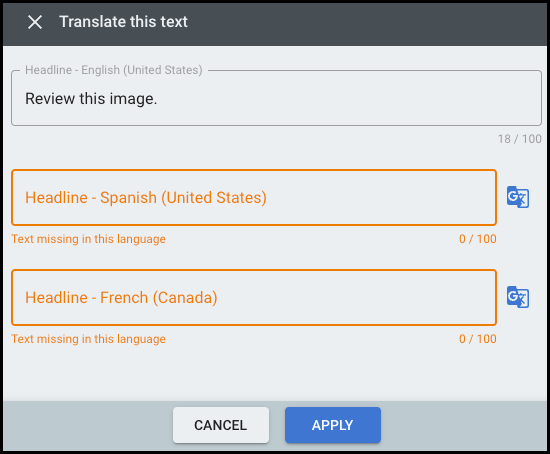Select the 18 / 100 character counter
Image resolution: width=550 pixels, height=454 pixels.
[x=519, y=139]
